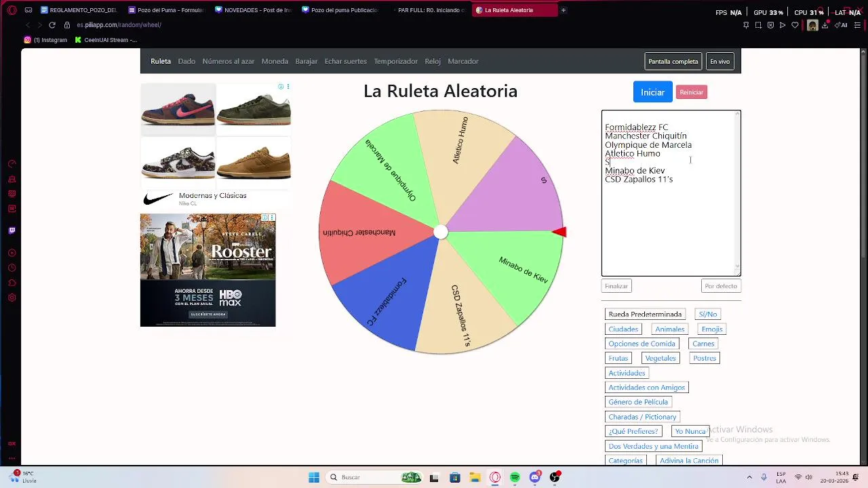Image resolution: width=868 pixels, height=488 pixels.
Task: Open Reloj navigation item
Action: point(433,61)
